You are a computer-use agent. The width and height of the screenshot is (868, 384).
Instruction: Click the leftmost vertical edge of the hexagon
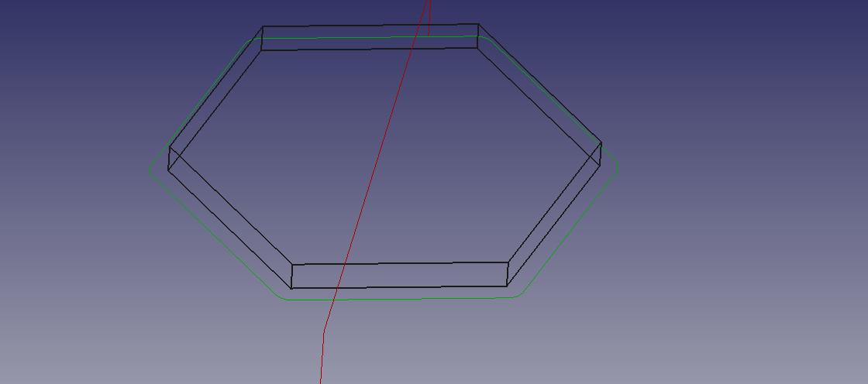point(169,159)
